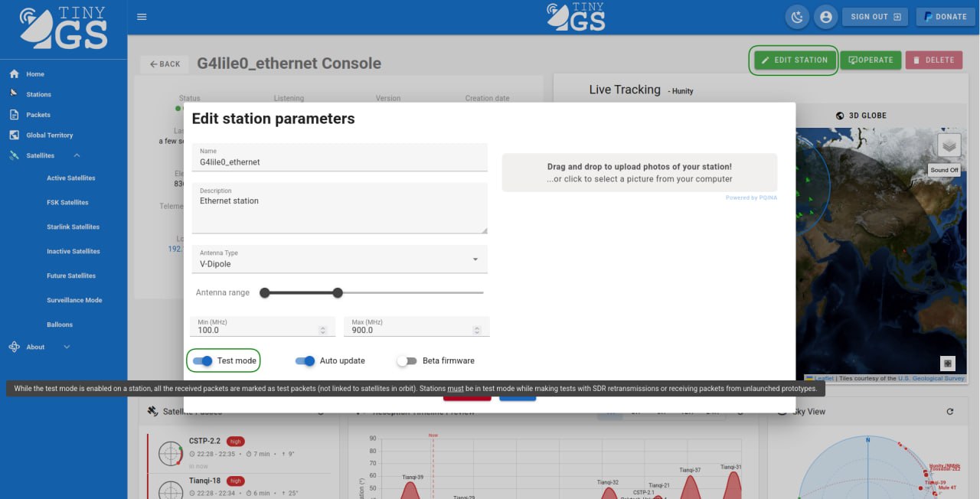
Task: Toggle Auto update switch
Action: pyautogui.click(x=305, y=360)
